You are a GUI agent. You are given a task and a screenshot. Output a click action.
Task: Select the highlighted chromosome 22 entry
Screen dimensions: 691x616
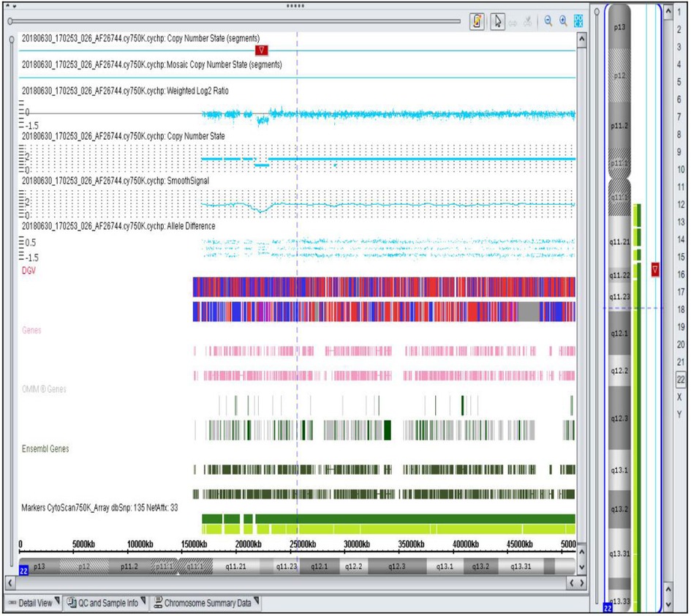[x=681, y=379]
